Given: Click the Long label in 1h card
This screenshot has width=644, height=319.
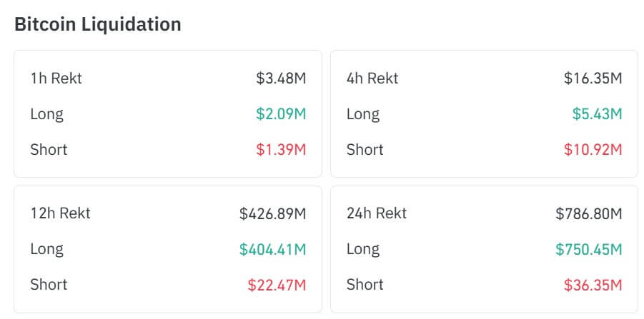Looking at the screenshot, I should point(46,113).
